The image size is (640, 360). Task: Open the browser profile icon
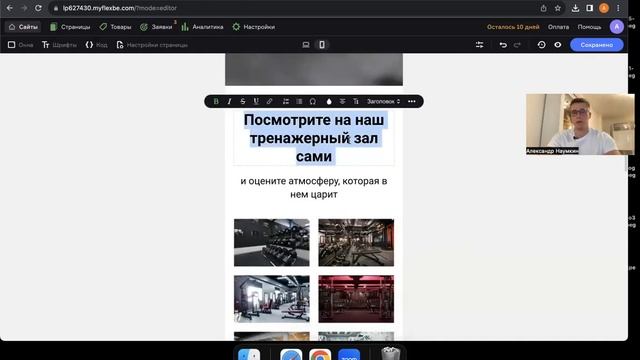point(604,8)
